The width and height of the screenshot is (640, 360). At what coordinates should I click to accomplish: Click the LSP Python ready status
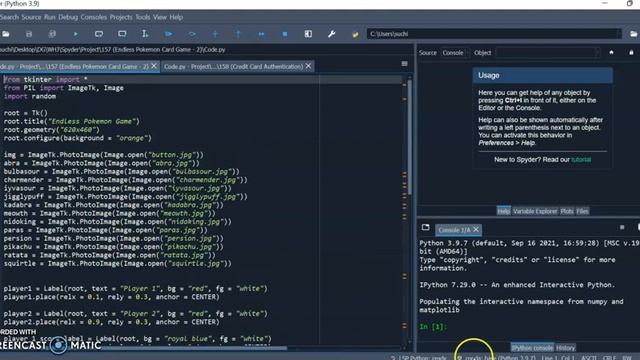tap(419, 358)
